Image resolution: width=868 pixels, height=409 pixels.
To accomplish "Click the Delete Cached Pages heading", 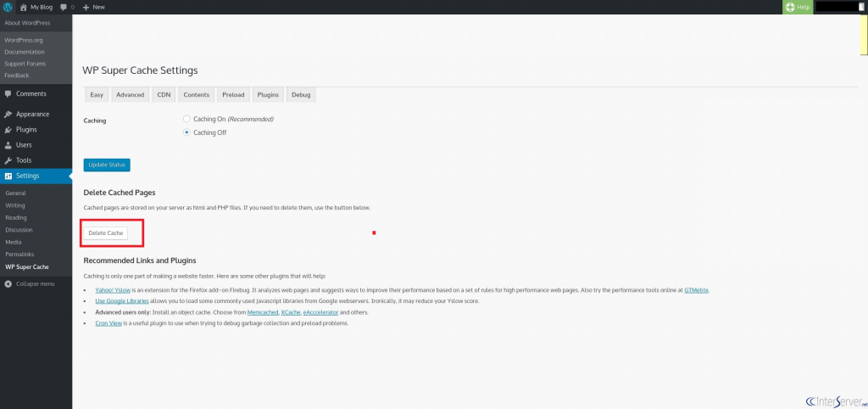I will coord(120,193).
